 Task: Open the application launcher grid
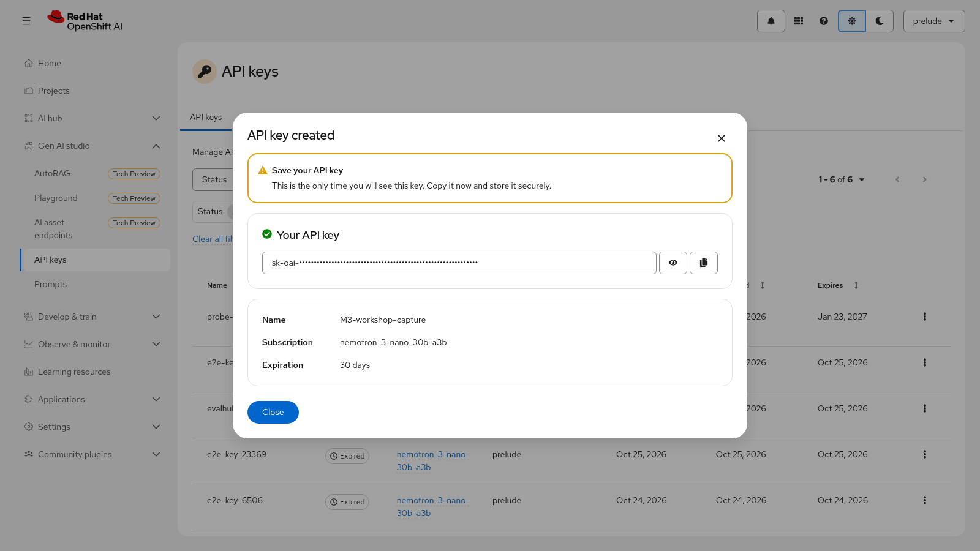pos(799,21)
